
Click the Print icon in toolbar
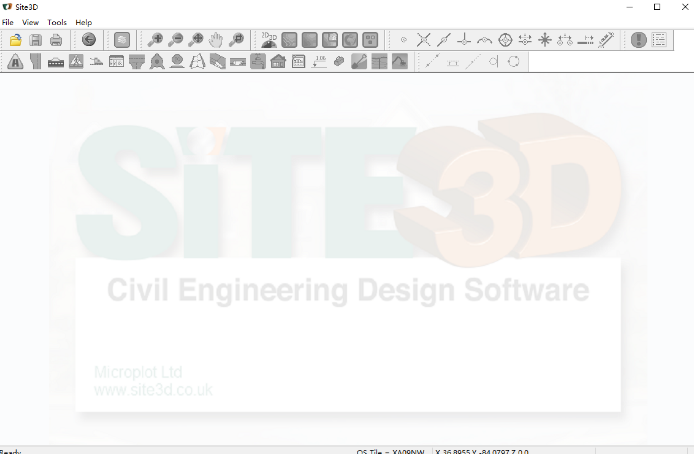point(56,40)
